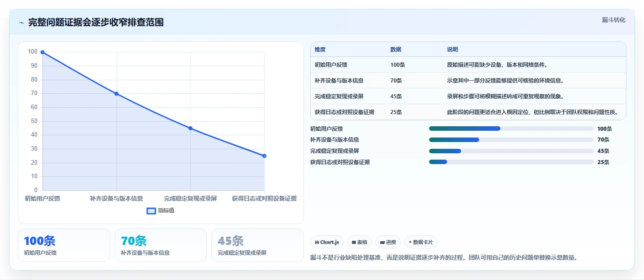Click the 漏斗转化 label in header

(x=614, y=20)
